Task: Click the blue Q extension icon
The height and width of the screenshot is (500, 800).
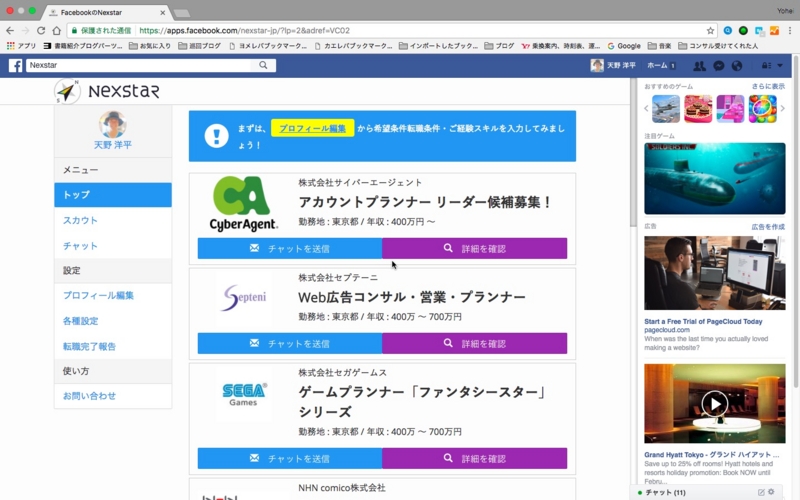Action: point(728,31)
